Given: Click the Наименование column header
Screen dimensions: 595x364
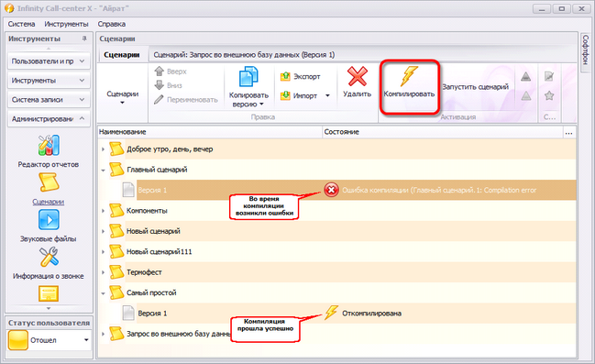Looking at the screenshot, I should (209, 132).
